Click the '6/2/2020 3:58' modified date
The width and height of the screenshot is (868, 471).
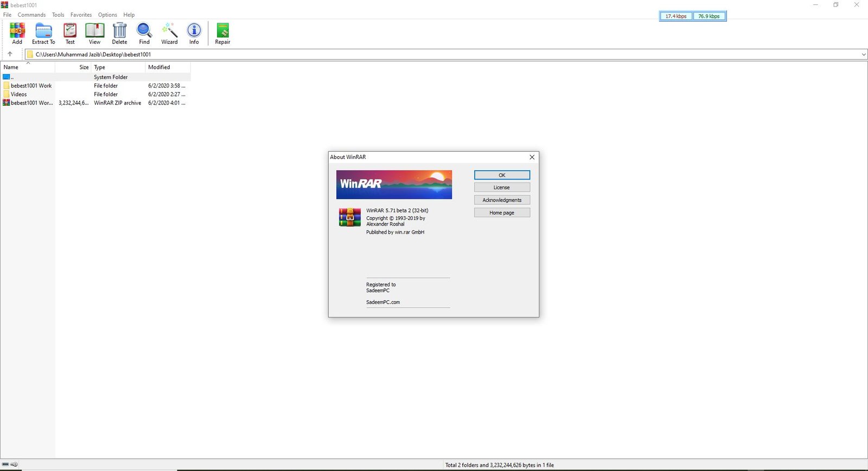167,86
